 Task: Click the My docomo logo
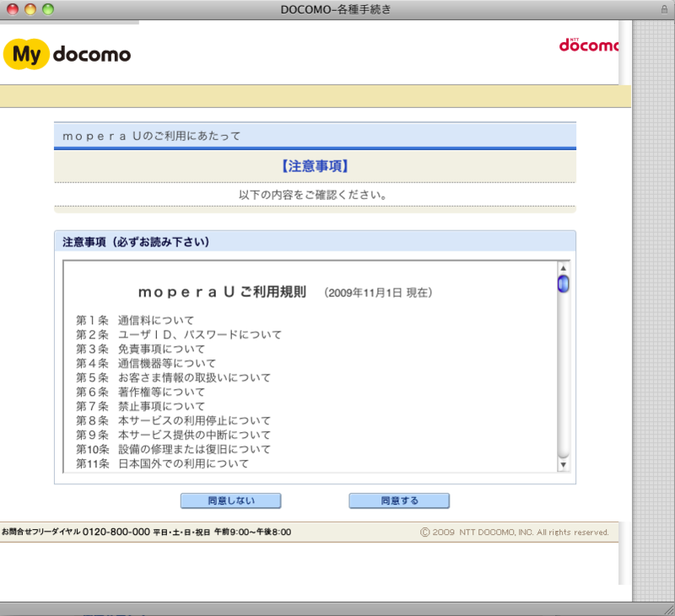pos(67,54)
